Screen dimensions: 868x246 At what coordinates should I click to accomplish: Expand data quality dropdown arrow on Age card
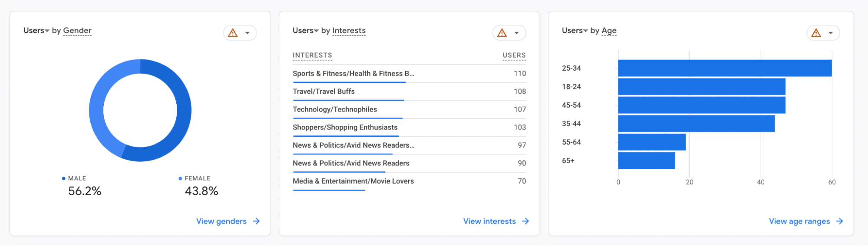[x=831, y=33]
